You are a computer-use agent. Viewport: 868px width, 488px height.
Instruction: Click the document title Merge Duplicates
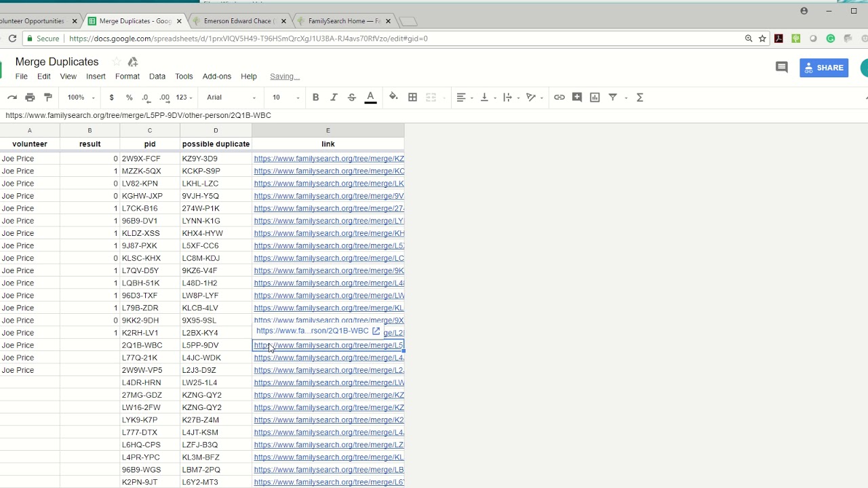click(x=57, y=62)
